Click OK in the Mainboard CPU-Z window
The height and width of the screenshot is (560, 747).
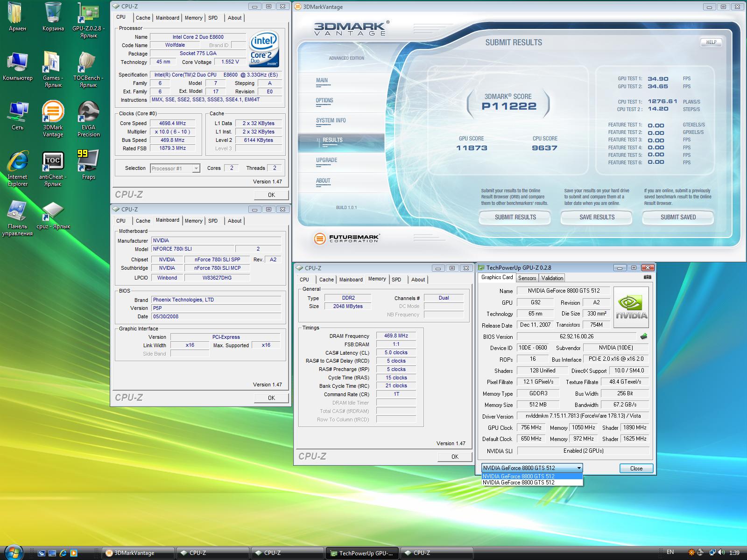(x=271, y=398)
